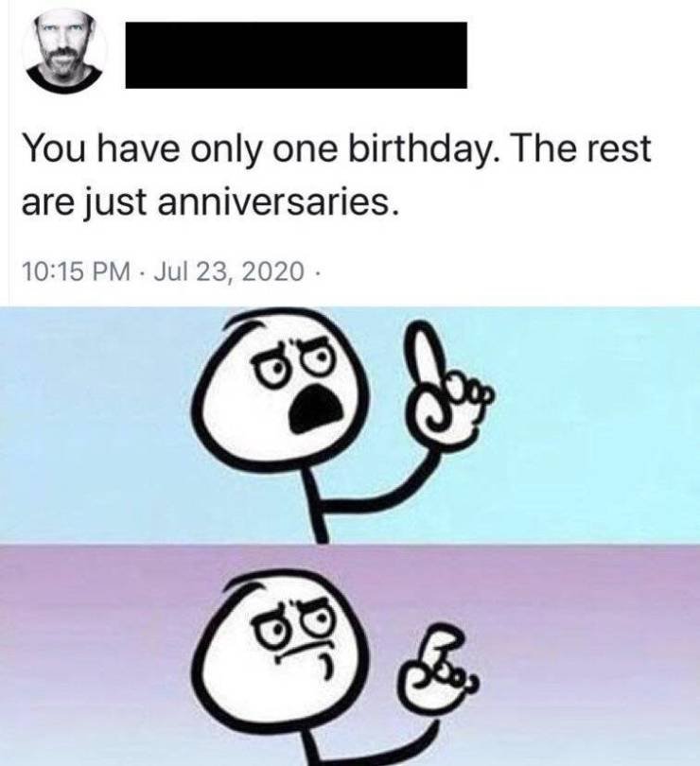Open the blue top meme panel
Screen dimensions: 700x766
[350, 425]
